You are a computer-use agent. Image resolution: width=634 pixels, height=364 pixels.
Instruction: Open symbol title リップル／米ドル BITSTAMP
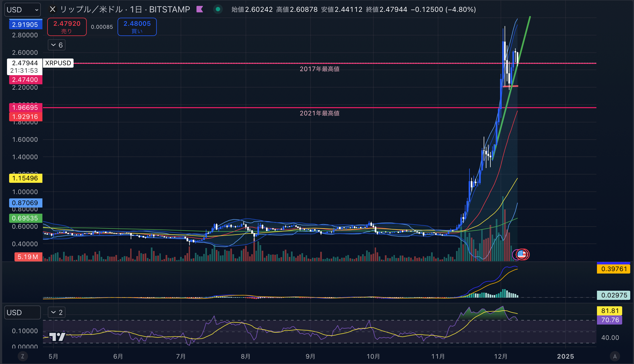click(125, 9)
